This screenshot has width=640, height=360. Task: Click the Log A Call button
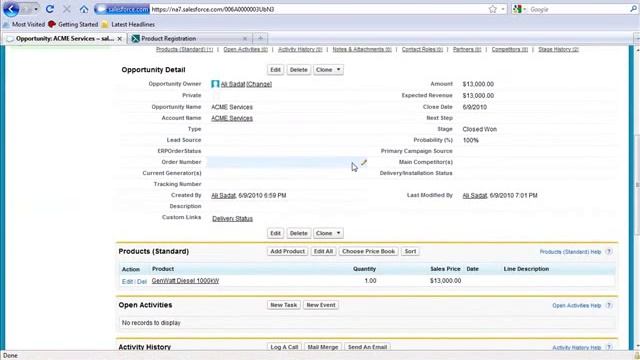tap(284, 347)
